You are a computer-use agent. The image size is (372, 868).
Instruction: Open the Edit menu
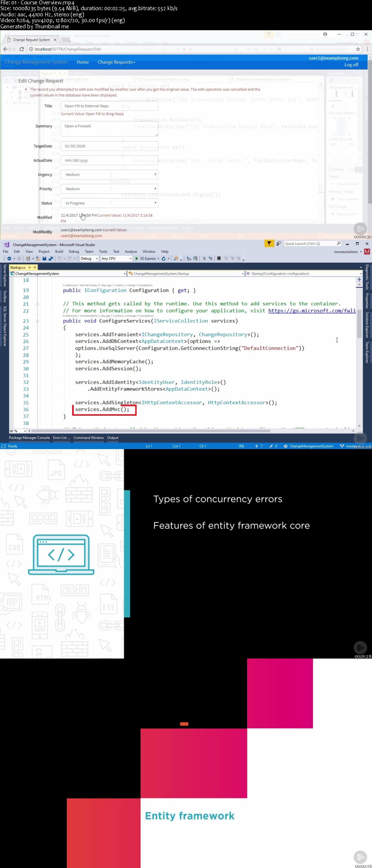(17, 252)
